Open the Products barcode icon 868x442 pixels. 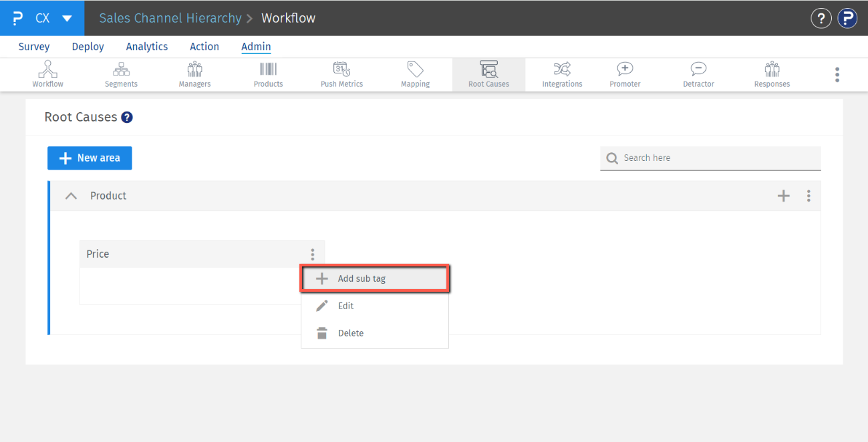tap(268, 74)
